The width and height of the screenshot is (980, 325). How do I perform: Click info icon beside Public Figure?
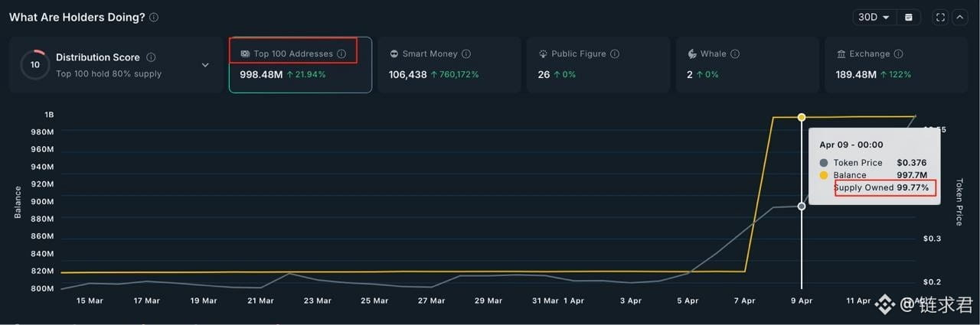[x=615, y=54]
